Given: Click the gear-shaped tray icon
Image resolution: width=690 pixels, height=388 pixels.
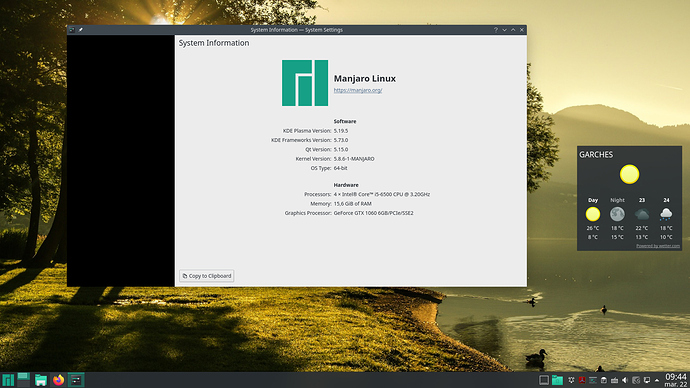Looking at the screenshot, I should tap(571, 380).
